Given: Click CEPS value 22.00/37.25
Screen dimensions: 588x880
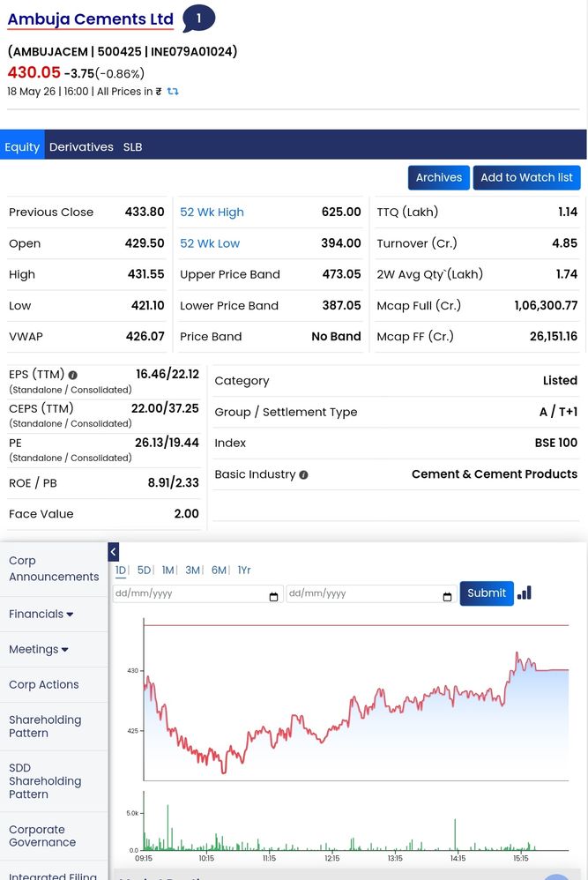Looking at the screenshot, I should 165,408.
